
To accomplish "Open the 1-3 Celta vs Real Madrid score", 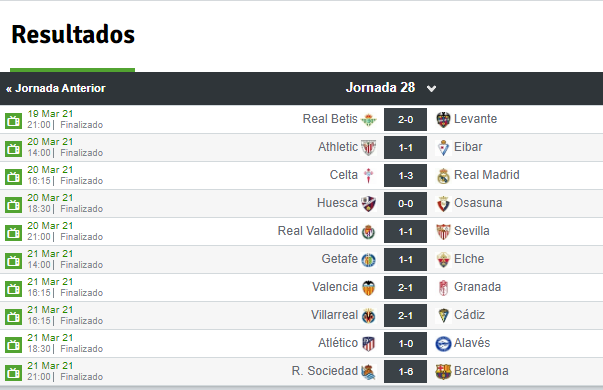I will click(405, 176).
